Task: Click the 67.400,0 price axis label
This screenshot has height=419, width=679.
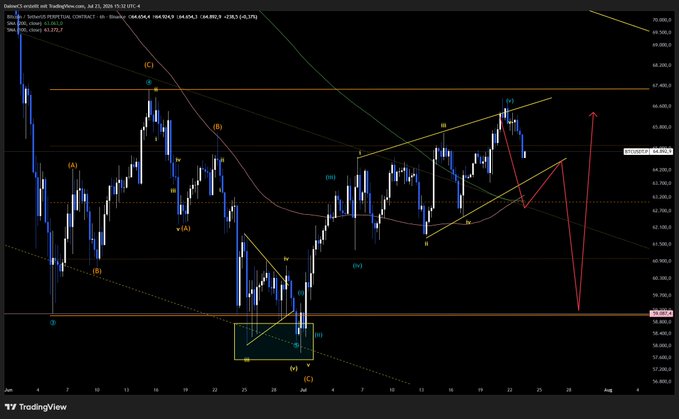Action: click(x=662, y=86)
